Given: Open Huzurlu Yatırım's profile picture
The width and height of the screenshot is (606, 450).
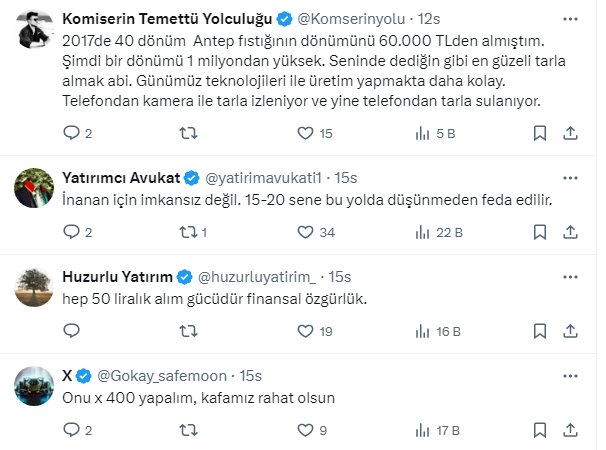Looking at the screenshot, I should [x=35, y=287].
